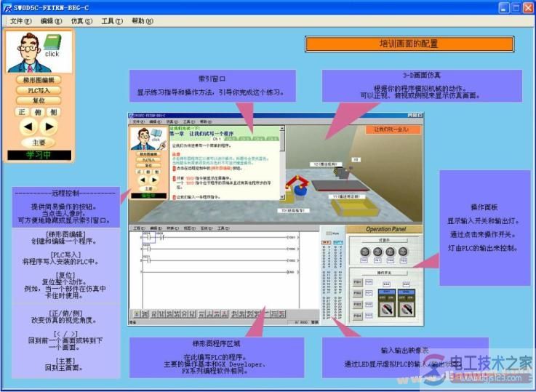Click the 输入输出映像表 description heading
This screenshot has width=536, height=392.
405,351
